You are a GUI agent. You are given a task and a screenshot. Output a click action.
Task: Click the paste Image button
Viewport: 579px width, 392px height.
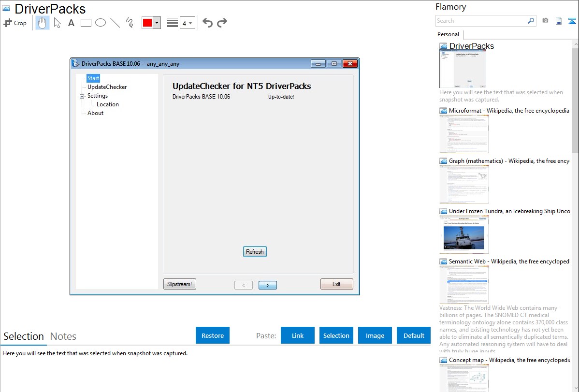click(x=375, y=335)
